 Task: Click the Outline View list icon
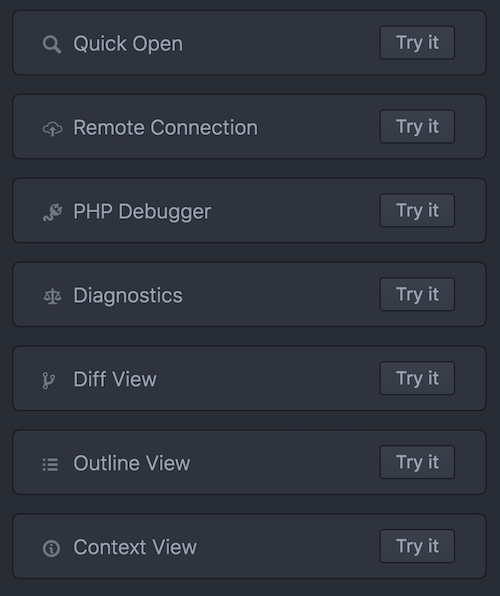(50, 464)
